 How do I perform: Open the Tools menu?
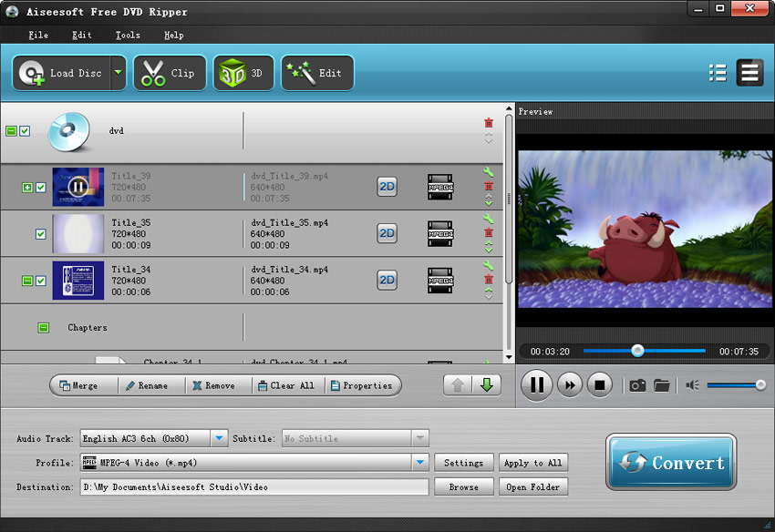[128, 36]
